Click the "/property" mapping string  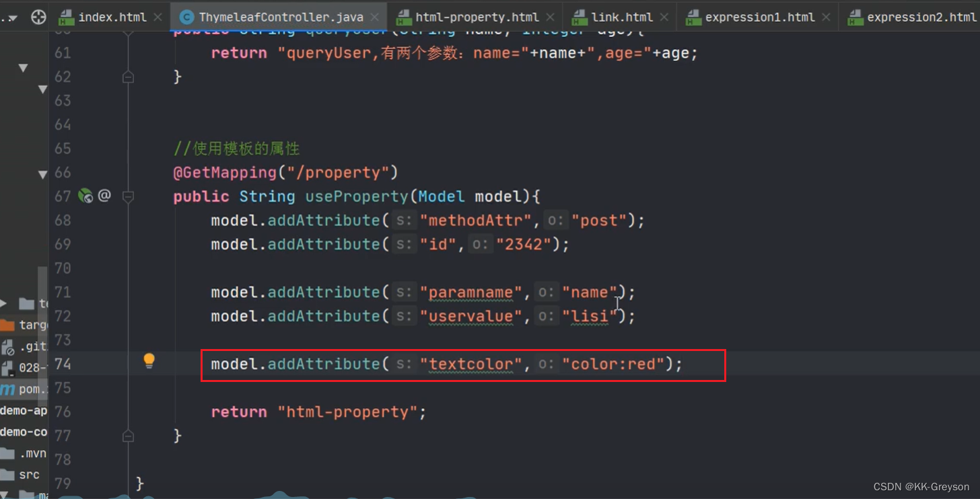coord(338,173)
